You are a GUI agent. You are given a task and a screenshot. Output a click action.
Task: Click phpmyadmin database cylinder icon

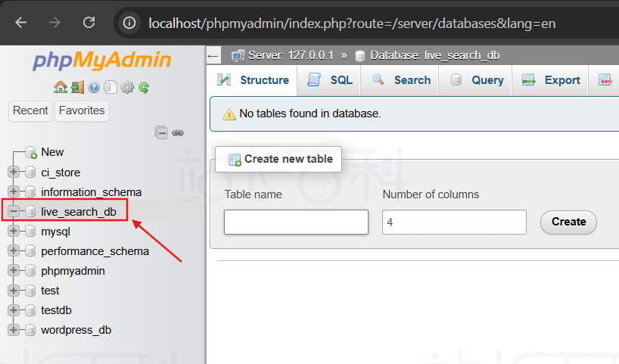coord(30,271)
